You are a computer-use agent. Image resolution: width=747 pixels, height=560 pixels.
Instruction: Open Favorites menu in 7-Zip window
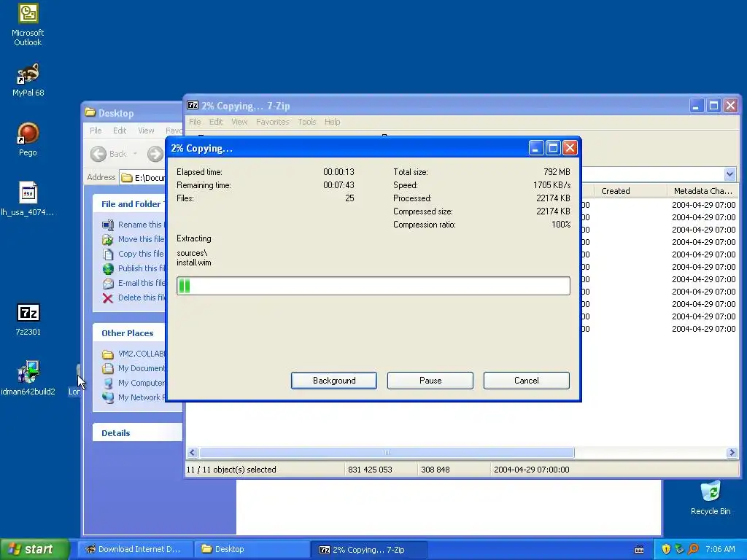coord(273,122)
